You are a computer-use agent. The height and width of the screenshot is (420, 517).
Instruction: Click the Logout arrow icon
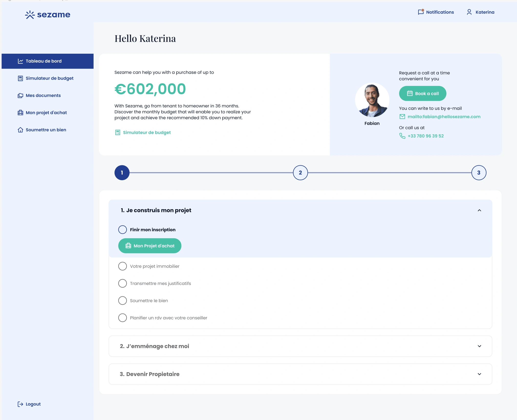click(20, 404)
